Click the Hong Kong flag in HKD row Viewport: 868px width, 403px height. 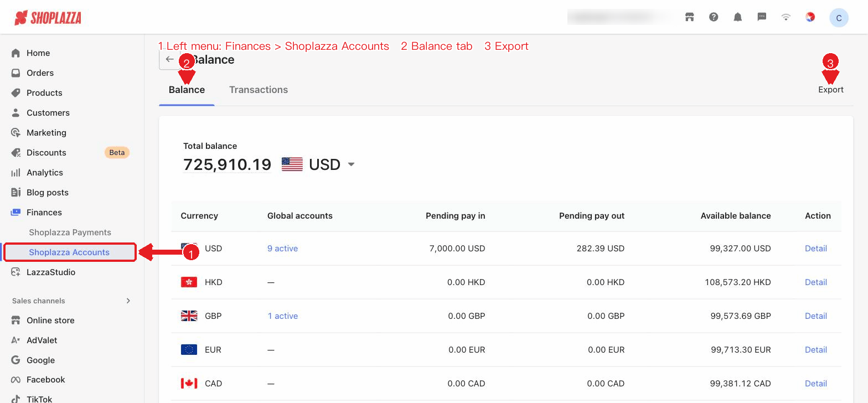(x=189, y=282)
